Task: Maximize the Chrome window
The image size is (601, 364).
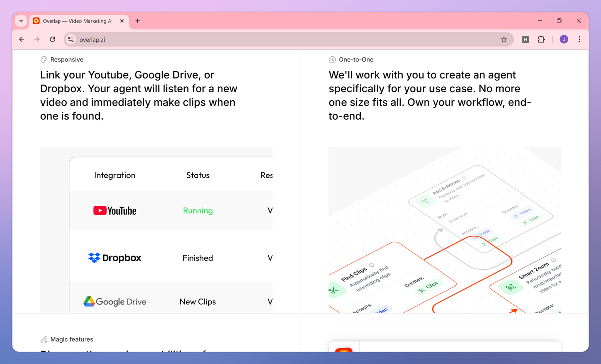Action: point(559,21)
